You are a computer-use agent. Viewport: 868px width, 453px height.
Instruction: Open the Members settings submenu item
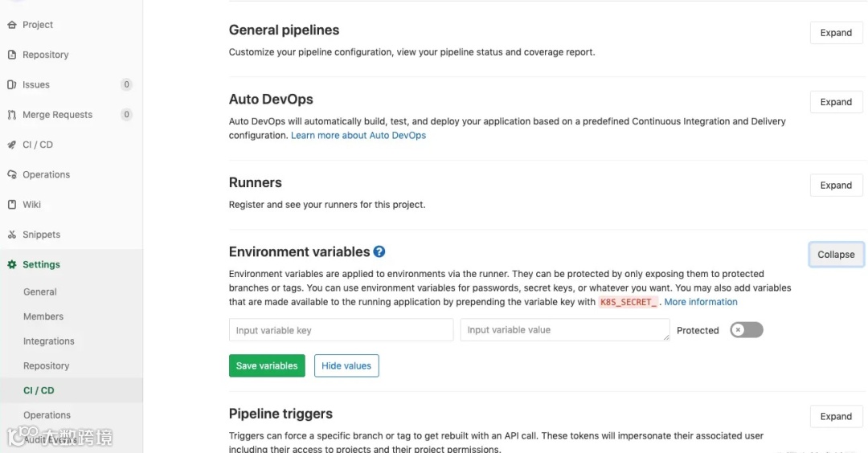[x=43, y=316]
